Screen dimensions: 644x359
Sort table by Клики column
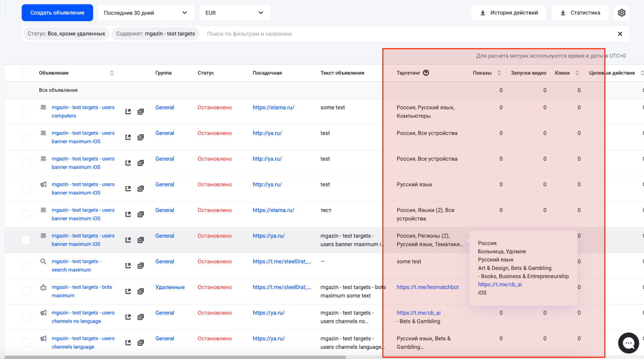point(577,73)
